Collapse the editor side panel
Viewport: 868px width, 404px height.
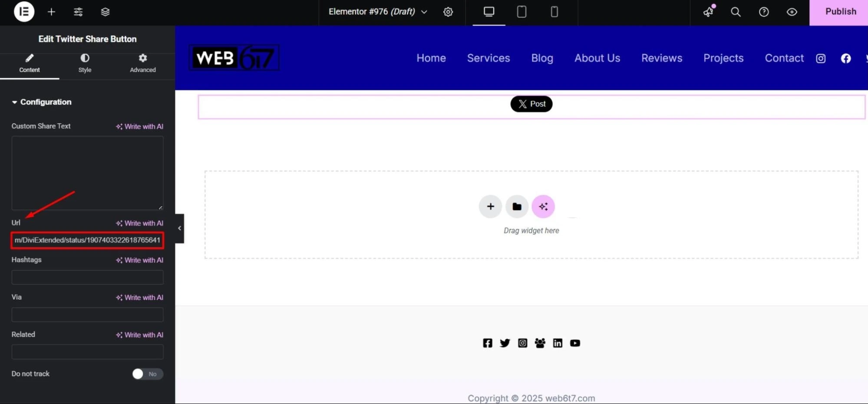pyautogui.click(x=179, y=228)
